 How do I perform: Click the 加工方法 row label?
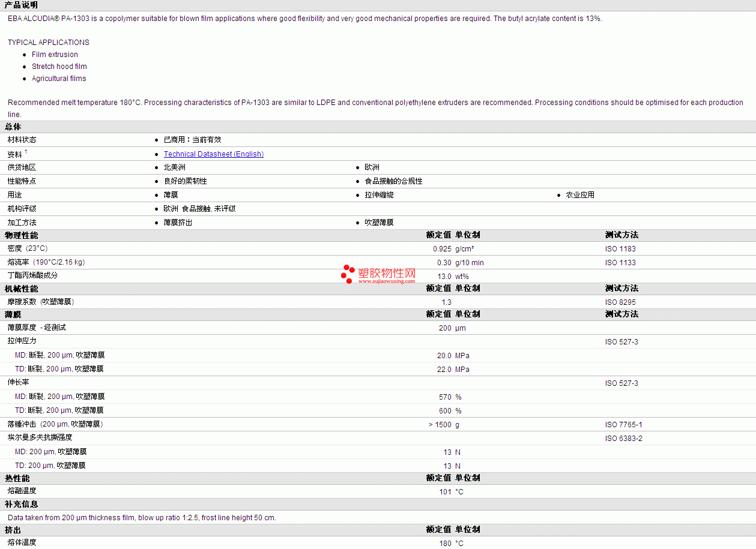click(22, 223)
